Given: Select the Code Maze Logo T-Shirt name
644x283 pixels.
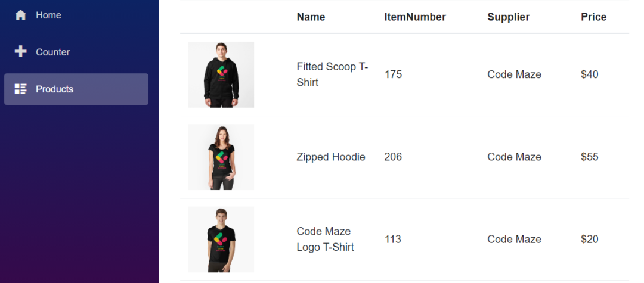Looking at the screenshot, I should 325,239.
